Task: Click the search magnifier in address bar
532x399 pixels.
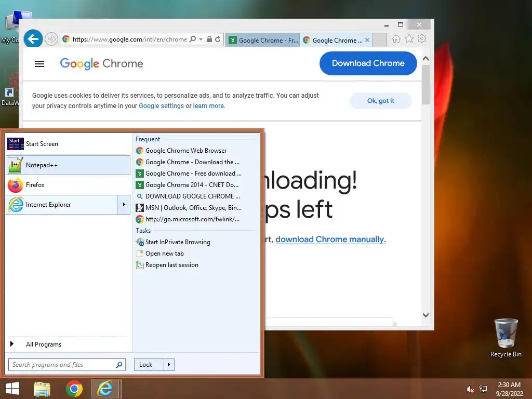Action: [x=192, y=39]
